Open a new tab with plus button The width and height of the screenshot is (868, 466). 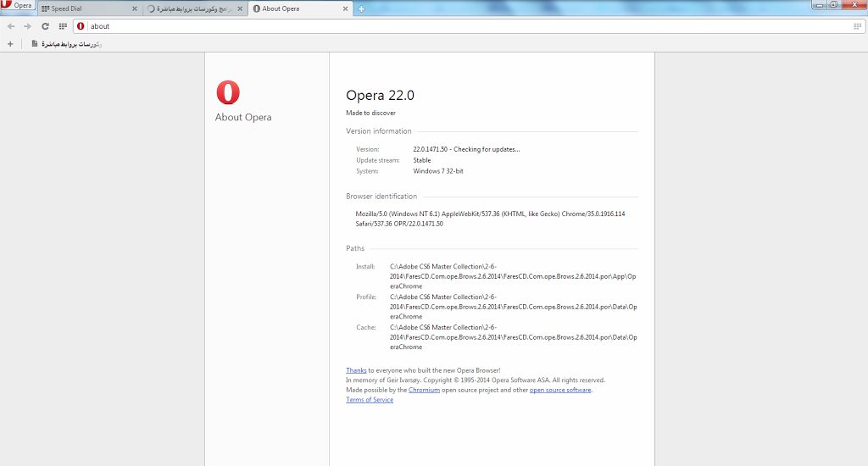(x=361, y=8)
